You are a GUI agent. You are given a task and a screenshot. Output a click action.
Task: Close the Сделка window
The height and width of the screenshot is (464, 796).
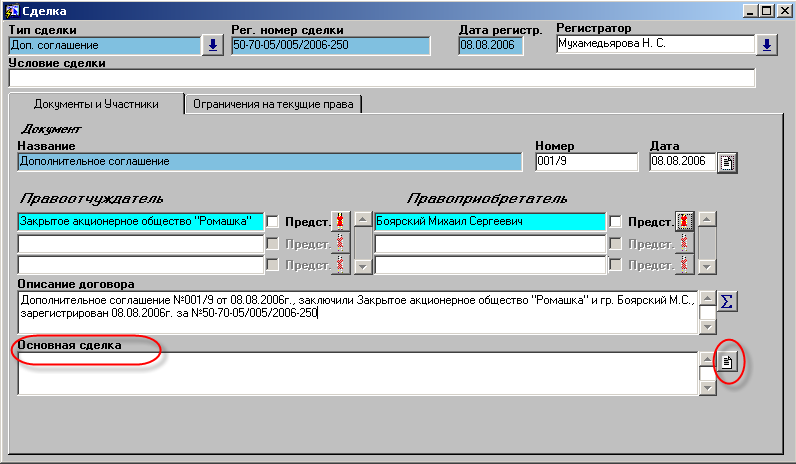(784, 11)
